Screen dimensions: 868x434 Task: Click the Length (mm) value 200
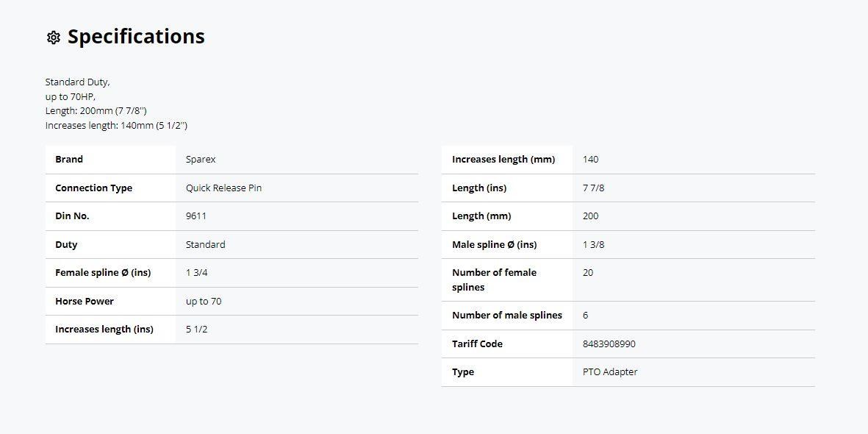(590, 216)
